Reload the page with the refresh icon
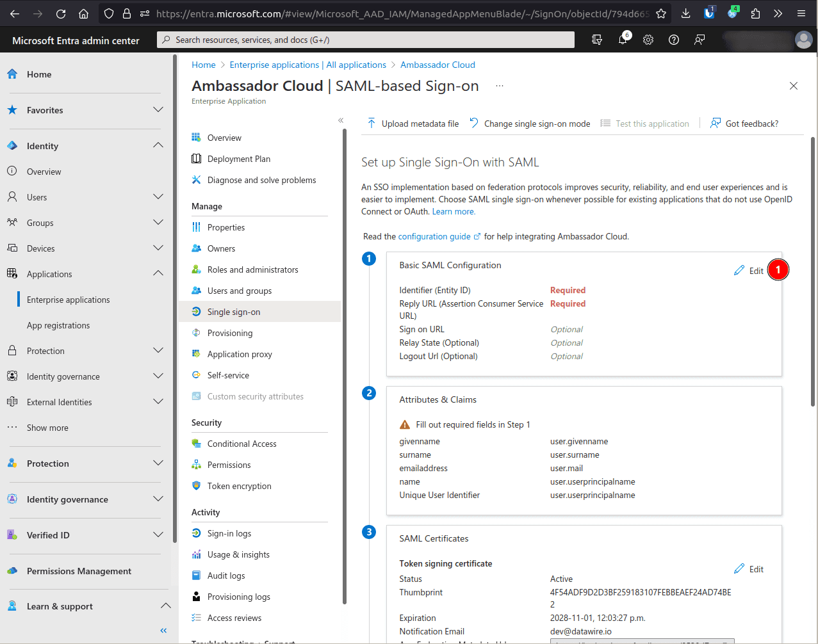 tap(61, 13)
